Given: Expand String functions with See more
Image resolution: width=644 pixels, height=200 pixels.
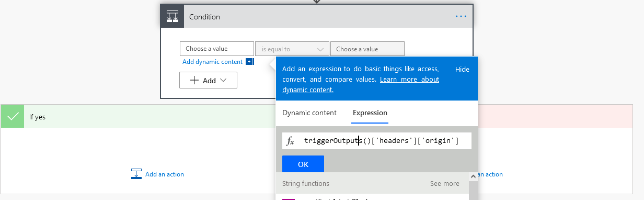Looking at the screenshot, I should click(x=445, y=184).
